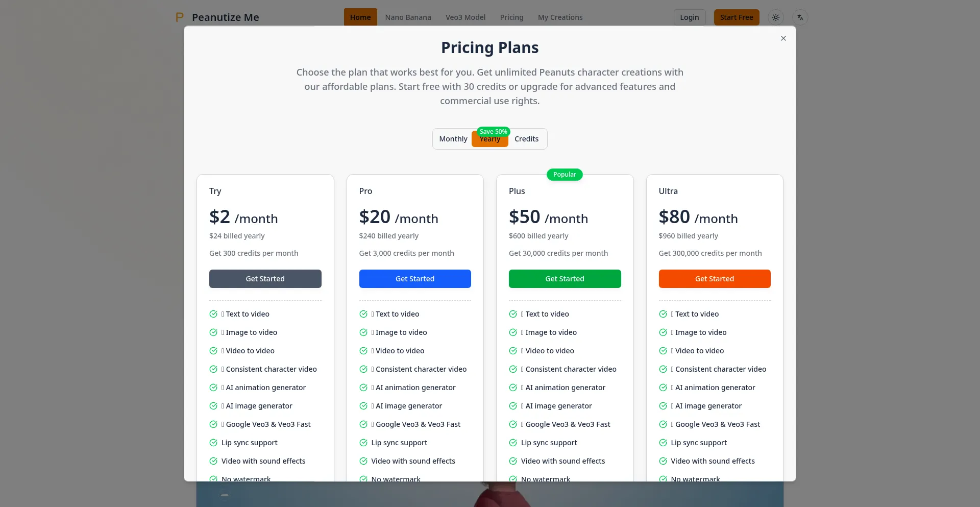Toggle the light/dark theme sun icon
The width and height of the screenshot is (980, 507).
775,17
